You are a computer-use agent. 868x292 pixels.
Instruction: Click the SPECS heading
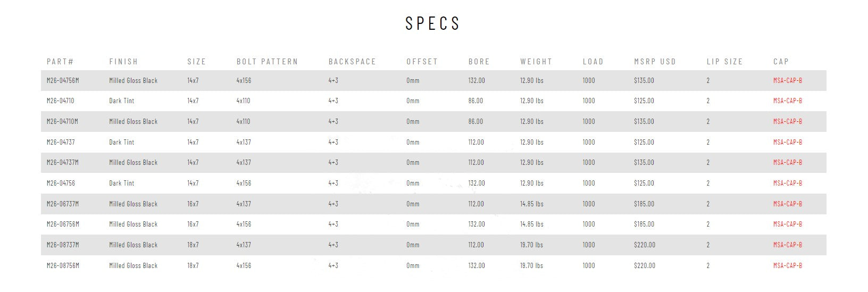coord(432,23)
